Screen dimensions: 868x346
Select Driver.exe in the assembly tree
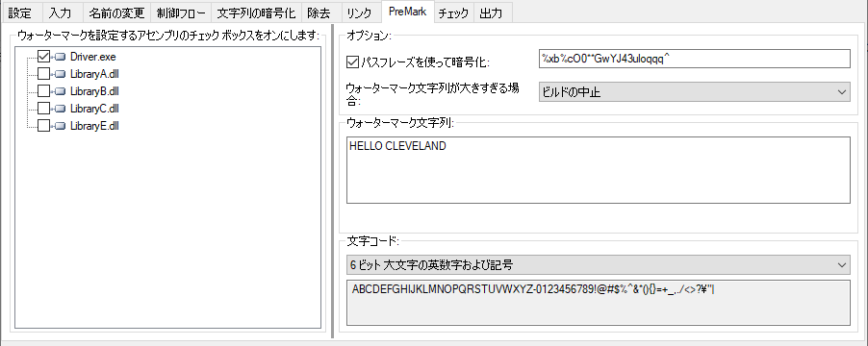(x=93, y=57)
